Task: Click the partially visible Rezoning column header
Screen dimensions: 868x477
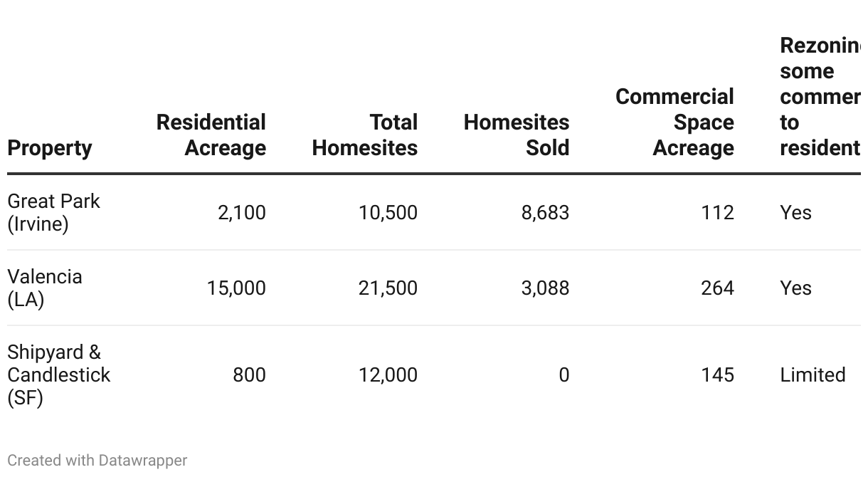Action: (x=820, y=97)
